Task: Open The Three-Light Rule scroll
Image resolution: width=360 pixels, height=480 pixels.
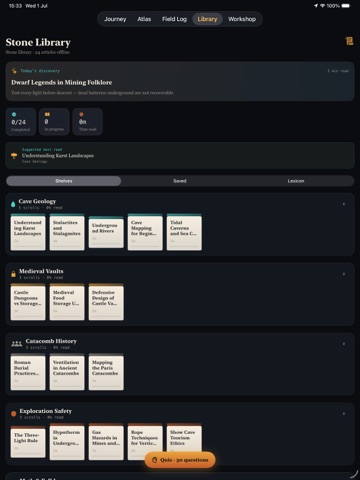Action: pyautogui.click(x=28, y=442)
